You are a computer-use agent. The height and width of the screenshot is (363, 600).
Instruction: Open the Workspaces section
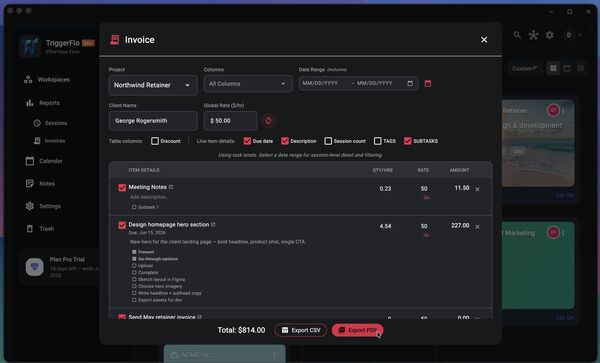point(54,80)
